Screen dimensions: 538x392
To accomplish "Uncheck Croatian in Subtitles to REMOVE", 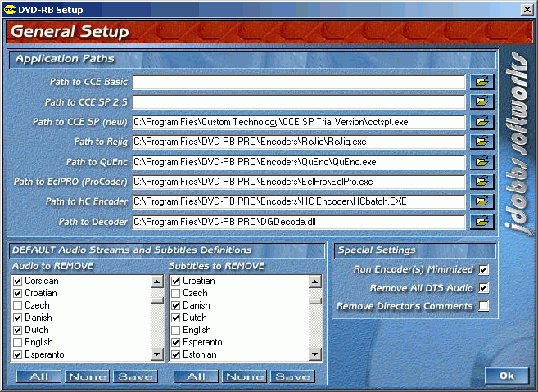I will click(176, 282).
